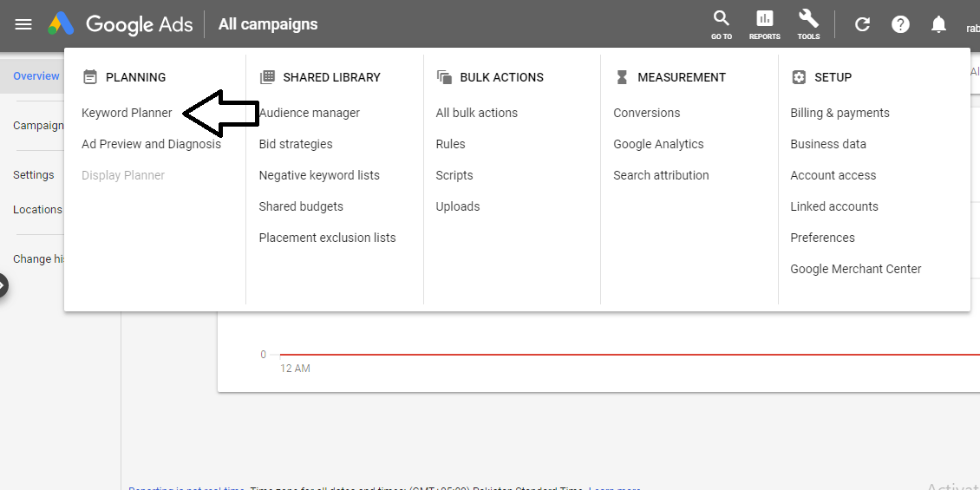The width and height of the screenshot is (980, 490).
Task: Open the notifications bell
Action: pos(938,24)
